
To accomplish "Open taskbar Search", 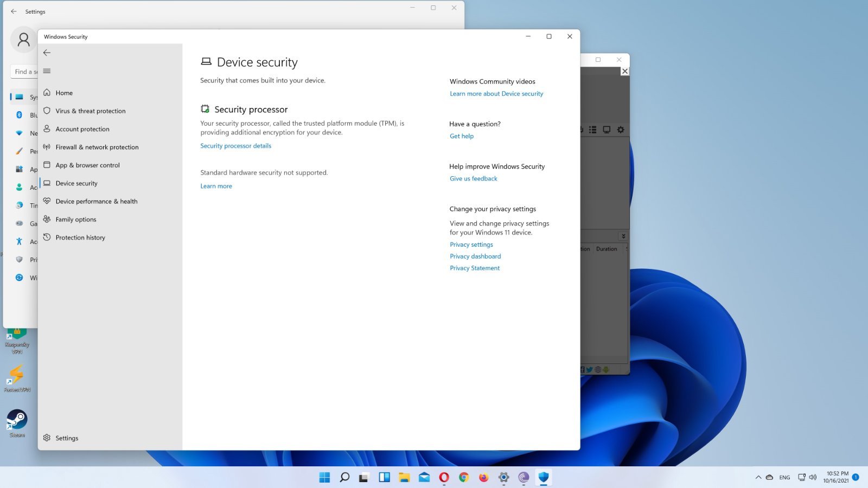I will [344, 477].
